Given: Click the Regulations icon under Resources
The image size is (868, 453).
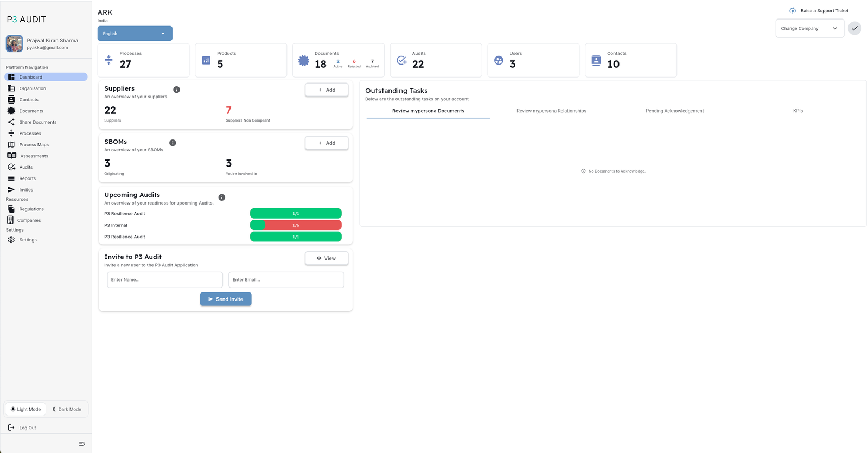Looking at the screenshot, I should pos(11,209).
